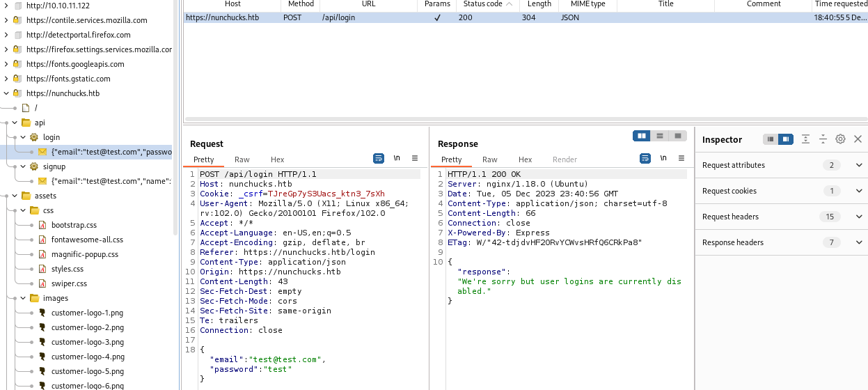This screenshot has width=868, height=390.
Task: Click Inspector collapse all sections icon
Action: (823, 139)
